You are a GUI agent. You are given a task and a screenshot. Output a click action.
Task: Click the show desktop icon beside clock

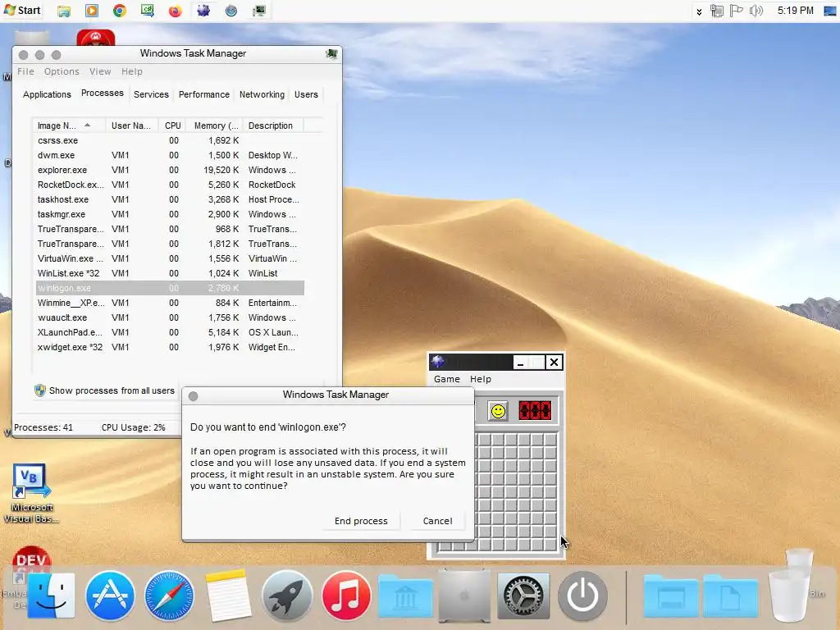click(830, 11)
